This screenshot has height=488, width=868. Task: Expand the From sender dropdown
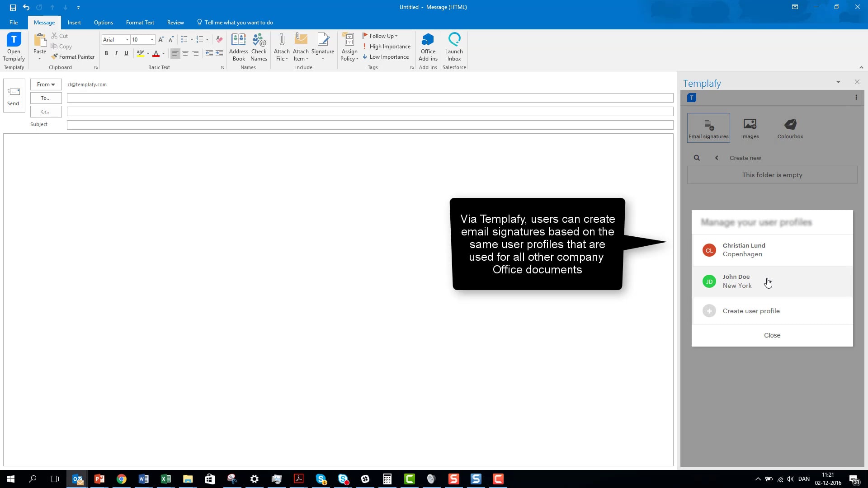point(46,84)
